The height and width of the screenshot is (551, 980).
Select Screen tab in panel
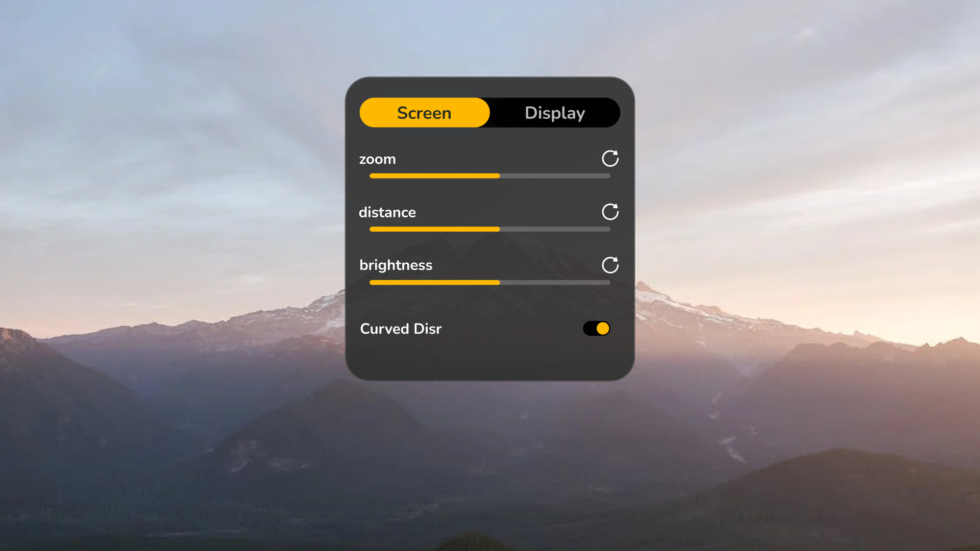(423, 112)
